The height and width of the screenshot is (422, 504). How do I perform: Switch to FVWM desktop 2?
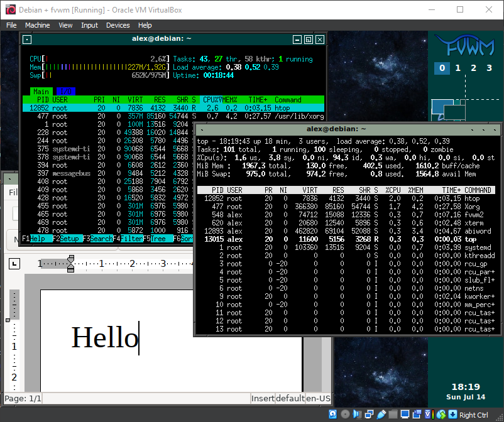pyautogui.click(x=474, y=68)
